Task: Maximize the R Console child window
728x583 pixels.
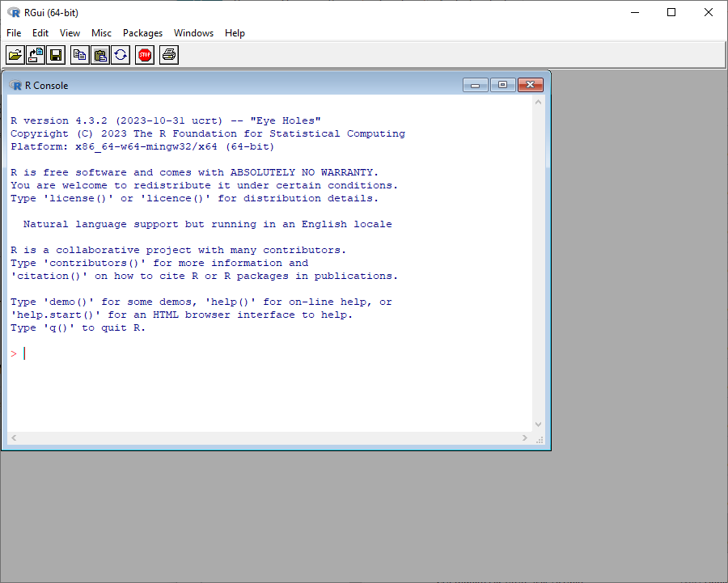Action: click(x=503, y=85)
